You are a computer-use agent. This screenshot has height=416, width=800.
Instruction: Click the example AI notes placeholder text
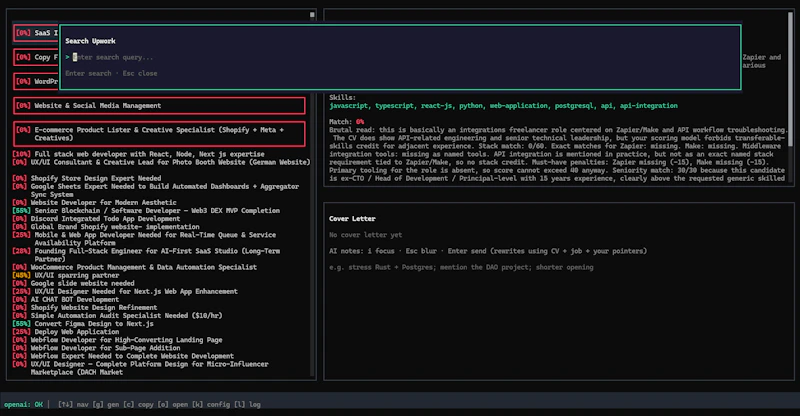(461, 267)
